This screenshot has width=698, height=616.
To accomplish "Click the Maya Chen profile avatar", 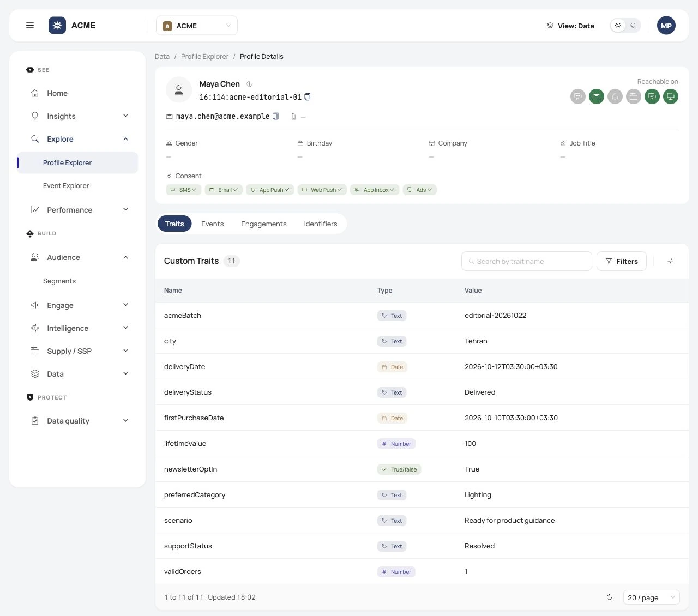I will click(x=179, y=90).
